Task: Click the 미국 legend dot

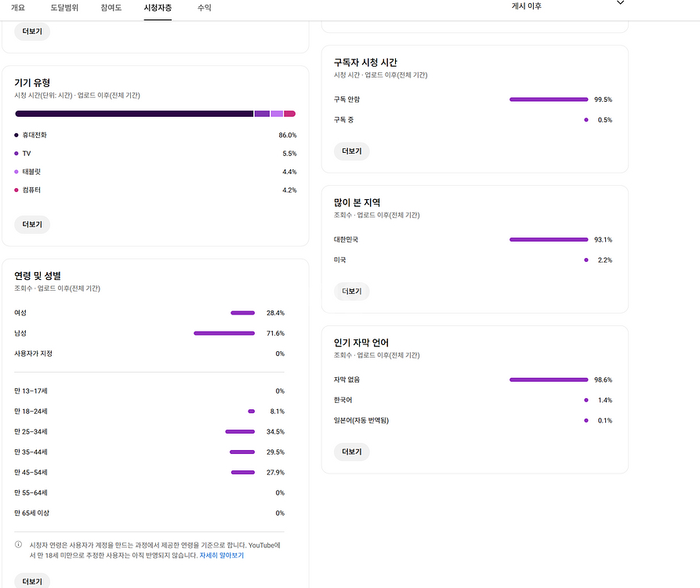Action: click(585, 260)
